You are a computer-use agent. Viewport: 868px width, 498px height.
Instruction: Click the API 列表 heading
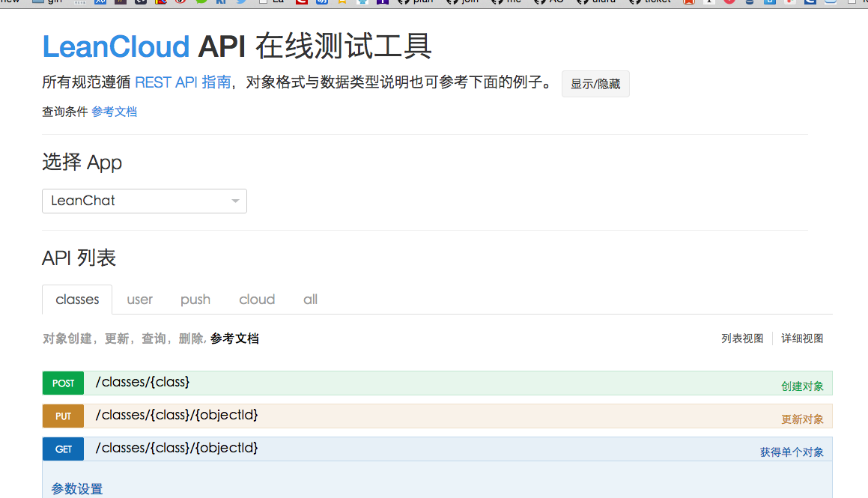tap(79, 258)
